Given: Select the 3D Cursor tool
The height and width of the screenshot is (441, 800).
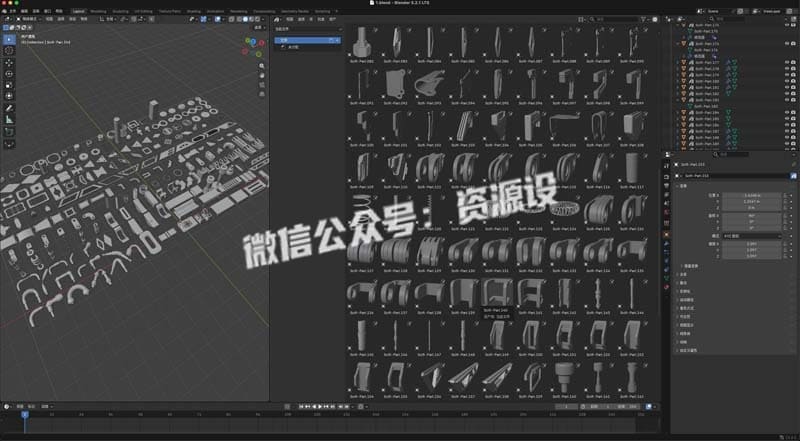Looking at the screenshot, I should [x=9, y=51].
